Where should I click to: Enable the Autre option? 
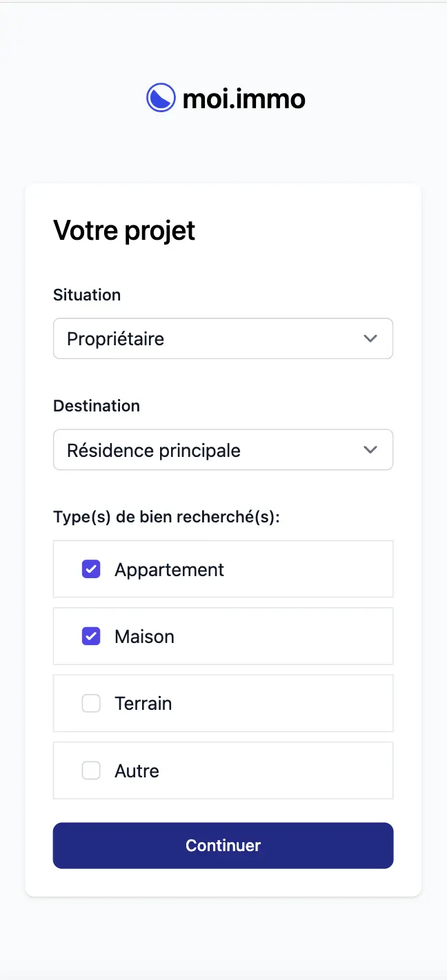(90, 770)
